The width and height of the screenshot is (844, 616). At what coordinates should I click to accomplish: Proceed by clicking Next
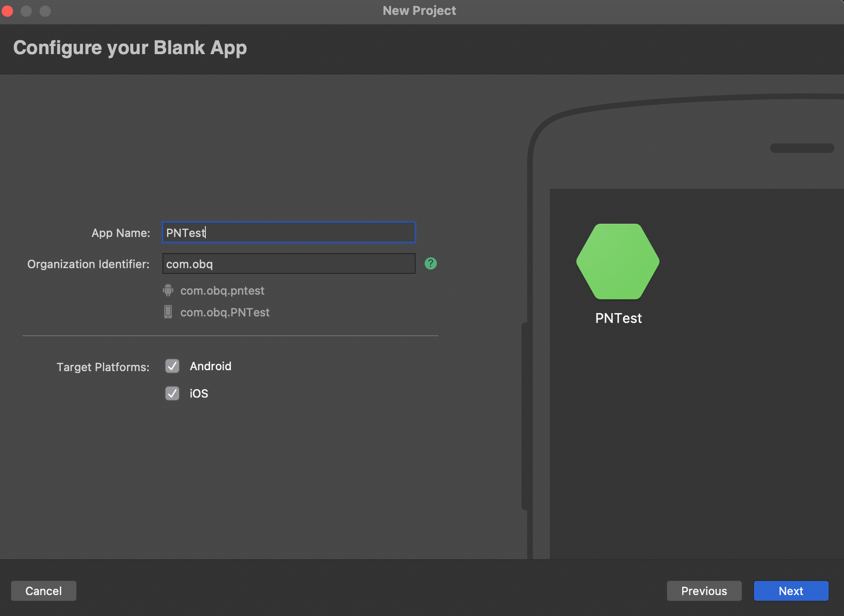791,591
